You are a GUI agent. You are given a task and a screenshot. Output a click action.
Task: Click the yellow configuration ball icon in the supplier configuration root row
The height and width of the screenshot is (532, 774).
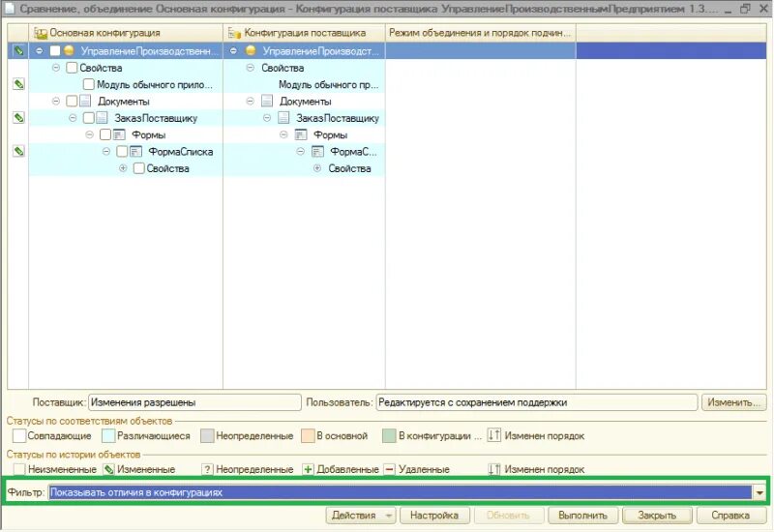(251, 51)
